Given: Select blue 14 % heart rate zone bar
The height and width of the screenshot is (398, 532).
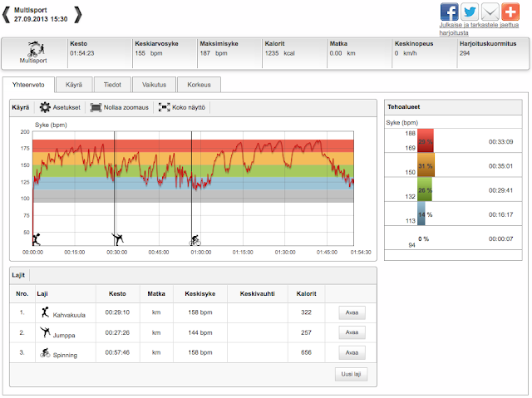Looking at the screenshot, I should pos(421,214).
